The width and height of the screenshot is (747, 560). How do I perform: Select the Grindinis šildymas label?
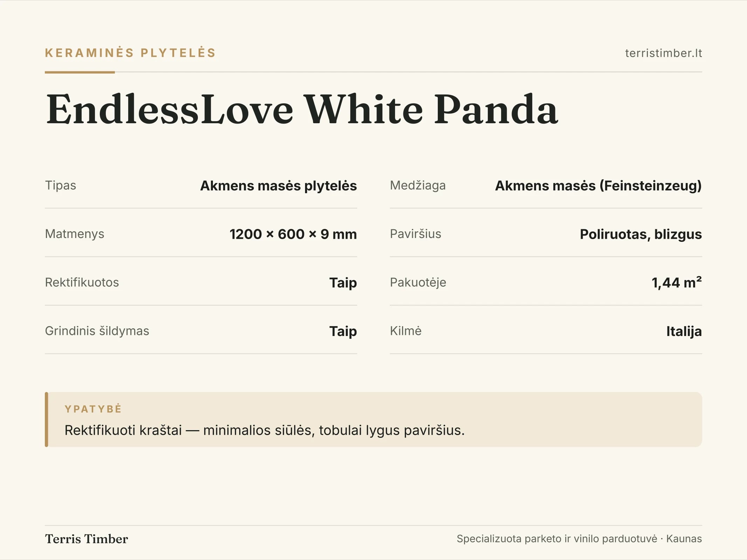(x=97, y=331)
